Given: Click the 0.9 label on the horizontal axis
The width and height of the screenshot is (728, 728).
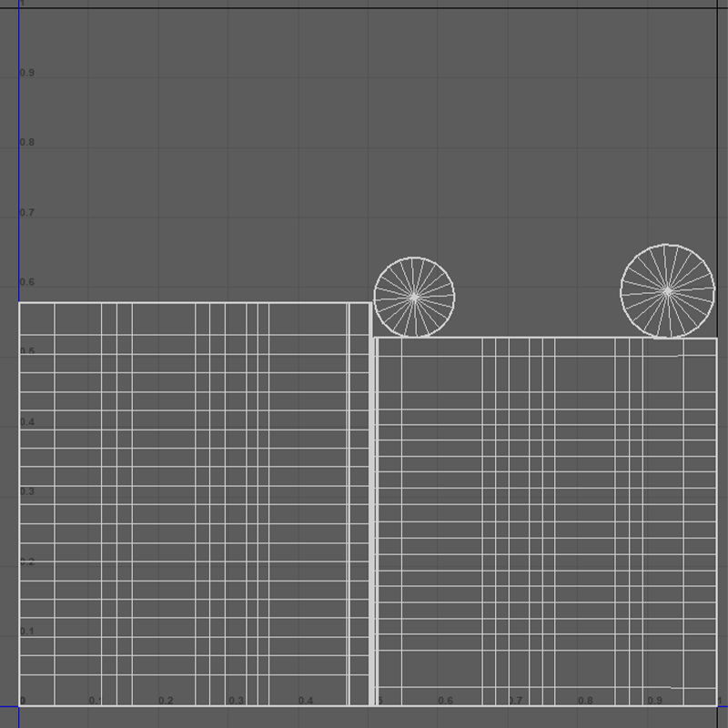Looking at the screenshot, I should (x=655, y=700).
